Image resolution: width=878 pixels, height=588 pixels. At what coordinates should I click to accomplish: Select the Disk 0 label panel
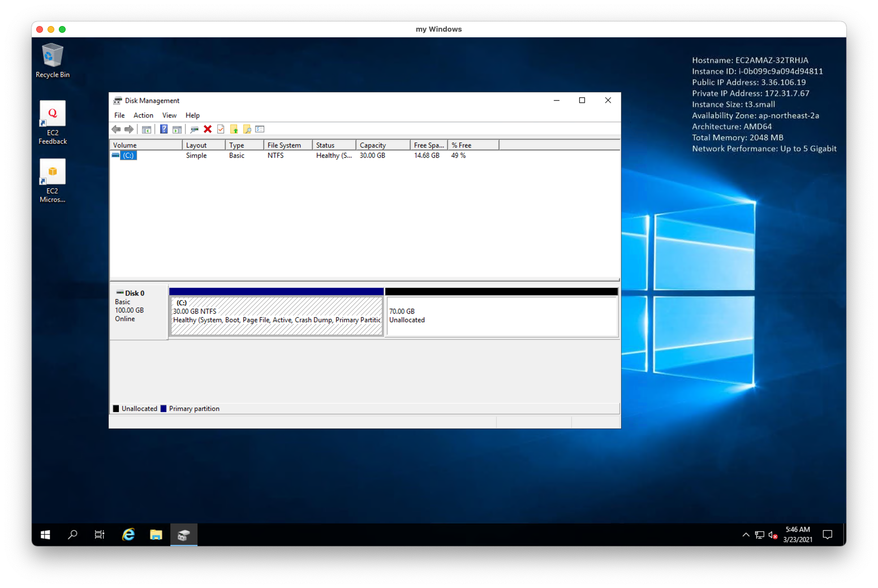139,312
